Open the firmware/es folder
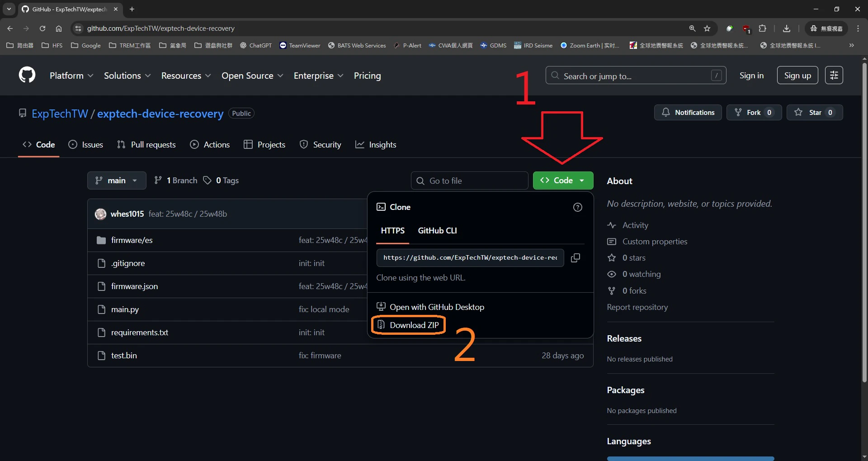868x461 pixels. click(x=132, y=240)
